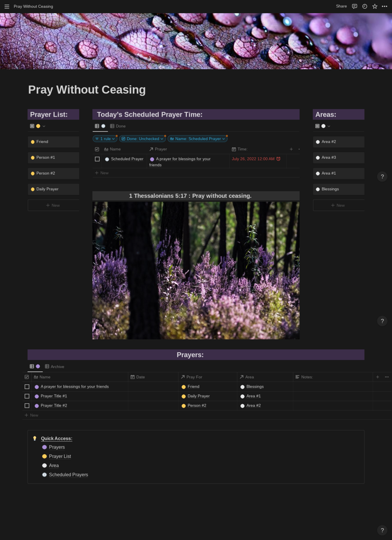This screenshot has width=392, height=540.
Task: Open Daily Prayer card in Prayer List
Action: coord(53,189)
